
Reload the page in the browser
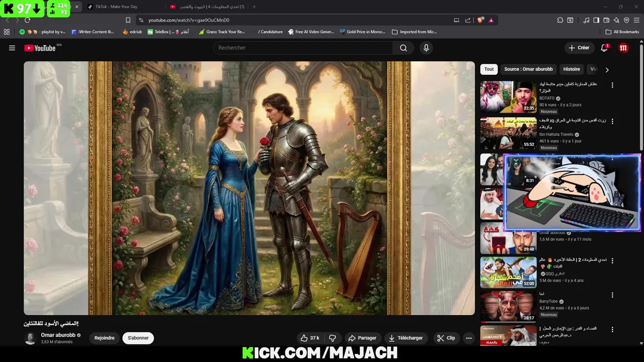[27, 20]
